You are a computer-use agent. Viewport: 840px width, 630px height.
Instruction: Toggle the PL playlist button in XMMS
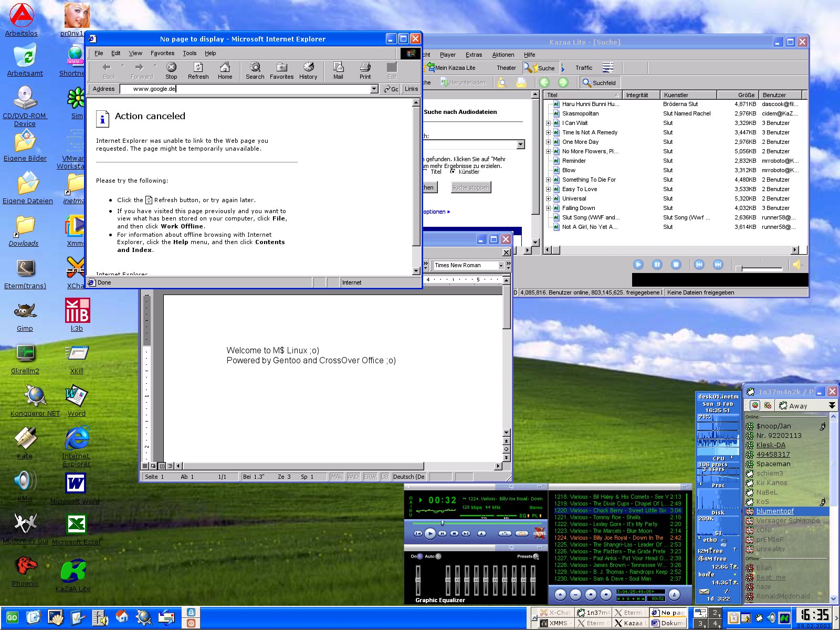[536, 516]
